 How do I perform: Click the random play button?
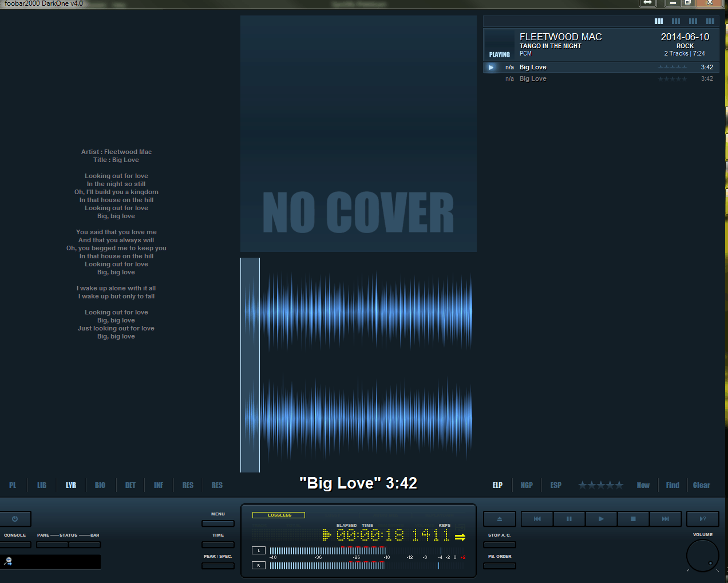pos(703,519)
